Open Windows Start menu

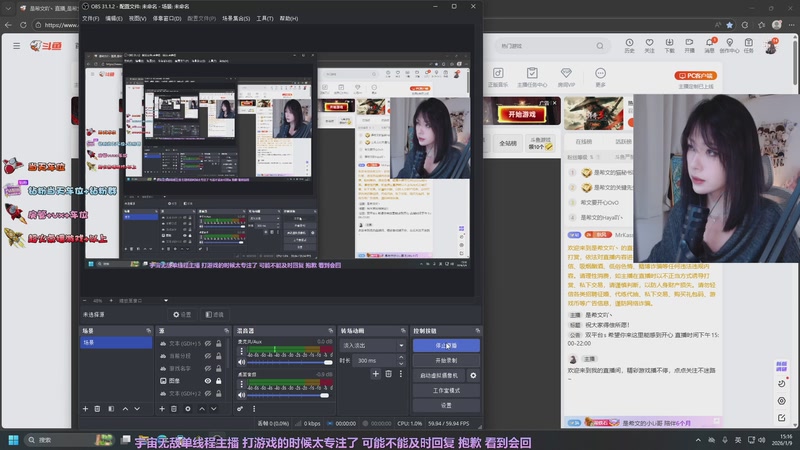pyautogui.click(x=13, y=440)
